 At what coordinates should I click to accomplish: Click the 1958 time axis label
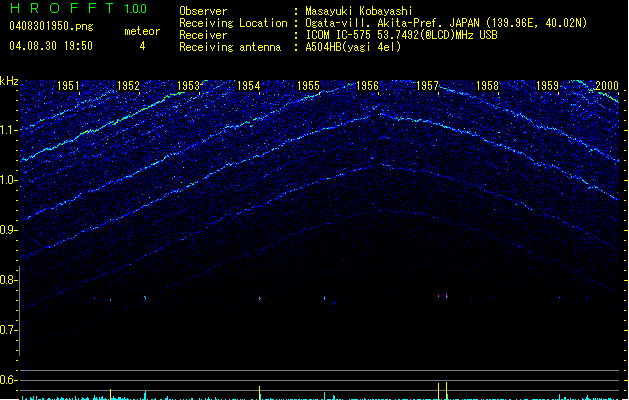click(487, 86)
